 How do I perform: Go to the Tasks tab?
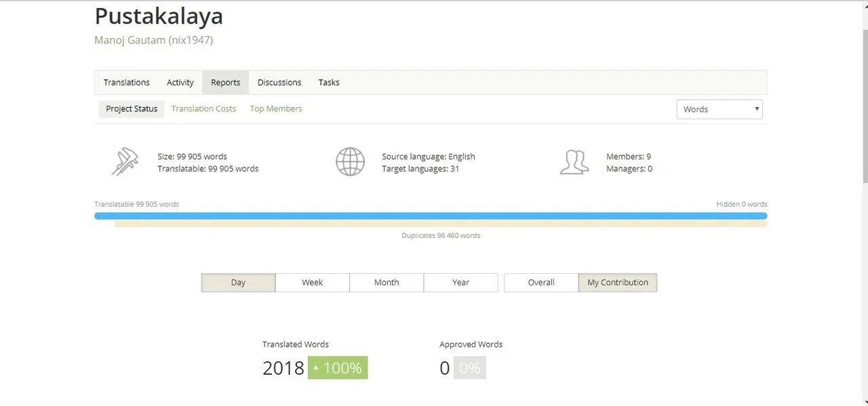[x=329, y=83]
